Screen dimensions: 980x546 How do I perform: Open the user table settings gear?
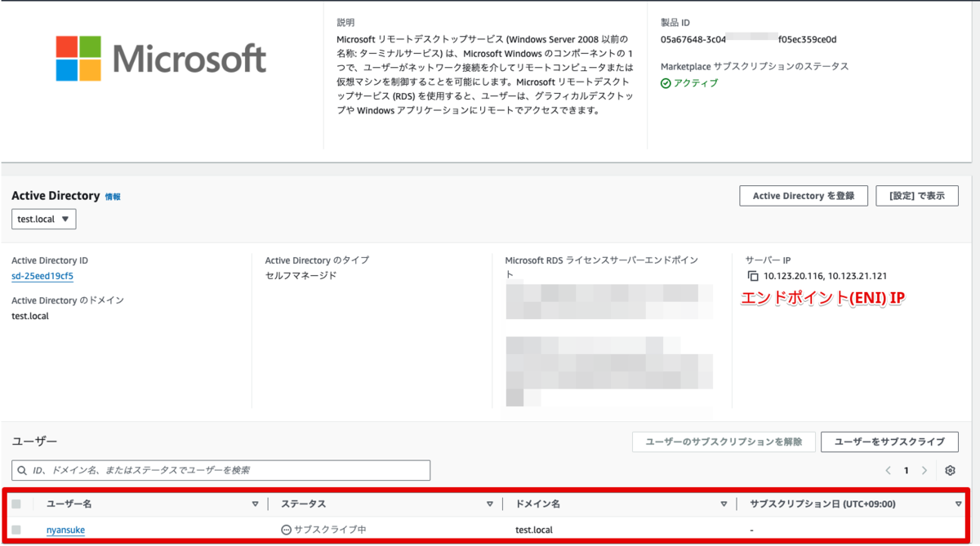point(950,470)
